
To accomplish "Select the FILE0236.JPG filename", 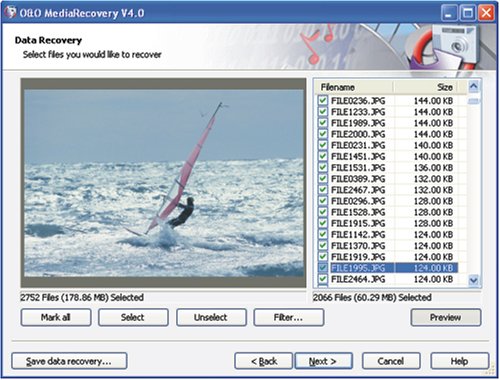I will (358, 101).
